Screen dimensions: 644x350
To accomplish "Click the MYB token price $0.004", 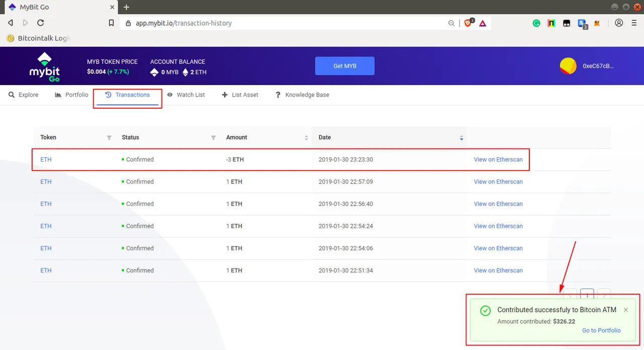I will click(x=97, y=72).
